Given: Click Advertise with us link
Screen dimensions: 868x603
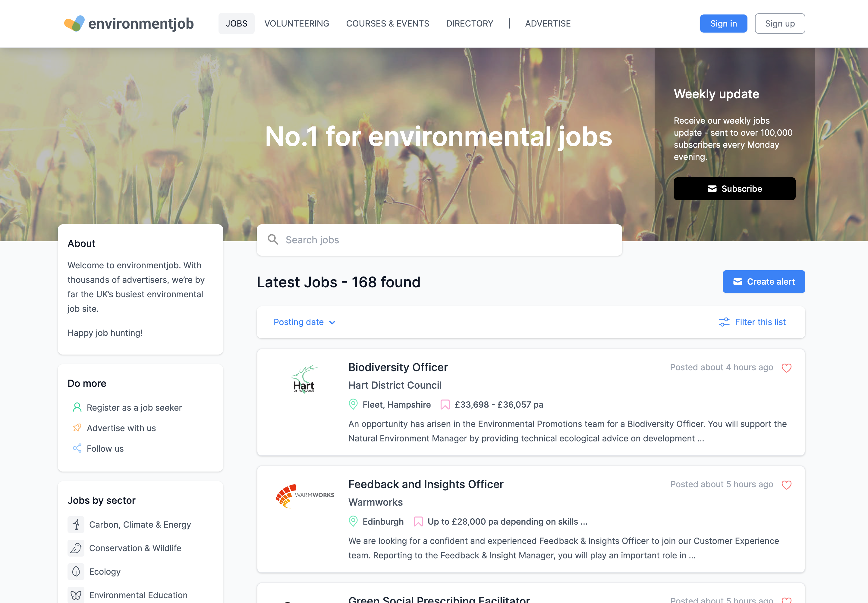Looking at the screenshot, I should [x=121, y=428].
